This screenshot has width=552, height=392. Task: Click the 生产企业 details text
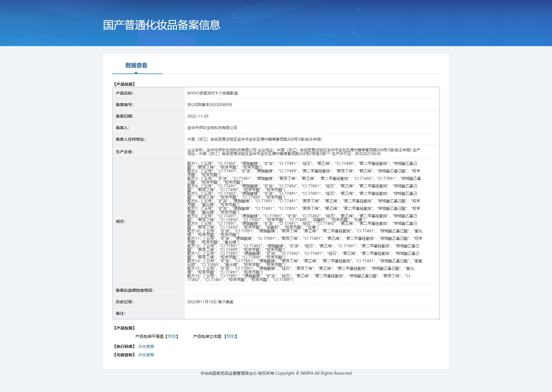(x=304, y=152)
